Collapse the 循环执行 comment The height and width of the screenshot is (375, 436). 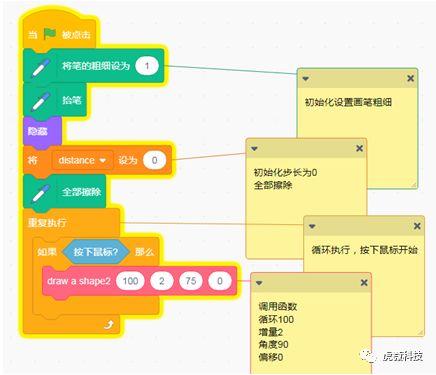pyautogui.click(x=312, y=226)
